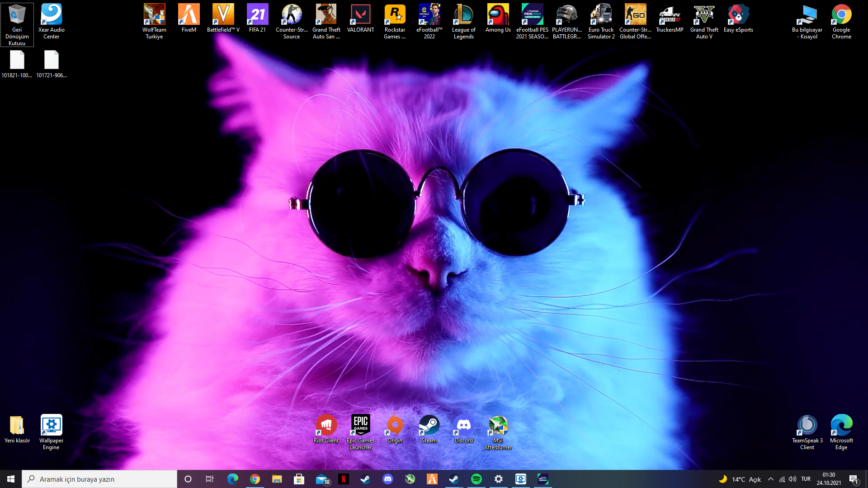The width and height of the screenshot is (868, 488).
Task: Select the Origin desktop icon
Action: pos(395,429)
